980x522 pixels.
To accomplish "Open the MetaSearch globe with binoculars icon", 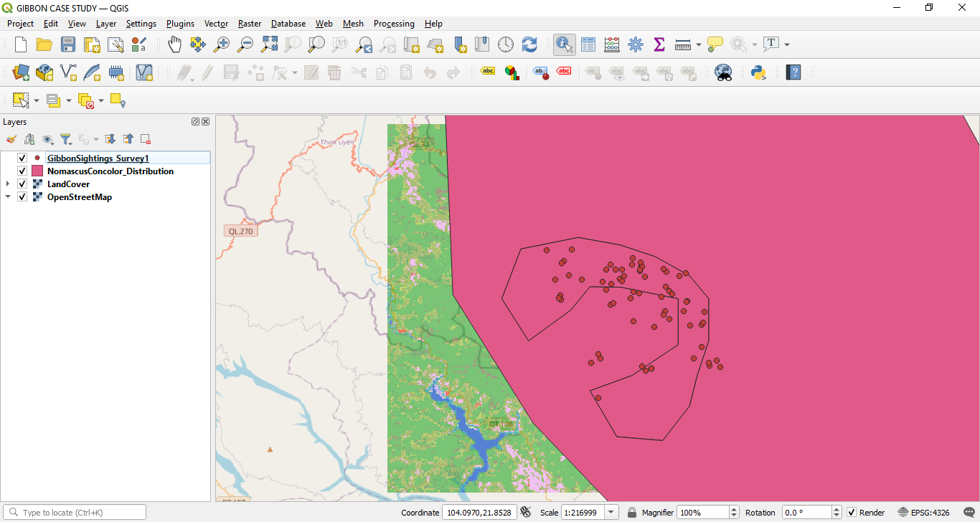I will click(x=724, y=72).
